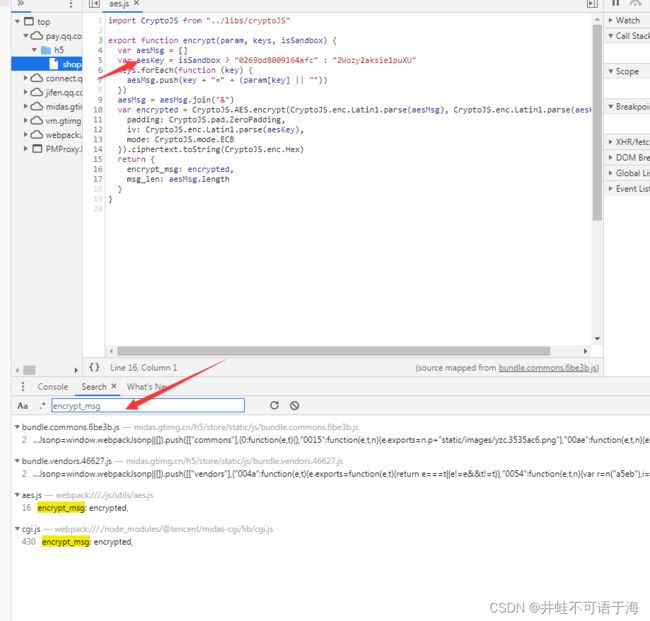The width and height of the screenshot is (650, 621).
Task: Expand the midas.gtimg domain node
Action: (26, 107)
